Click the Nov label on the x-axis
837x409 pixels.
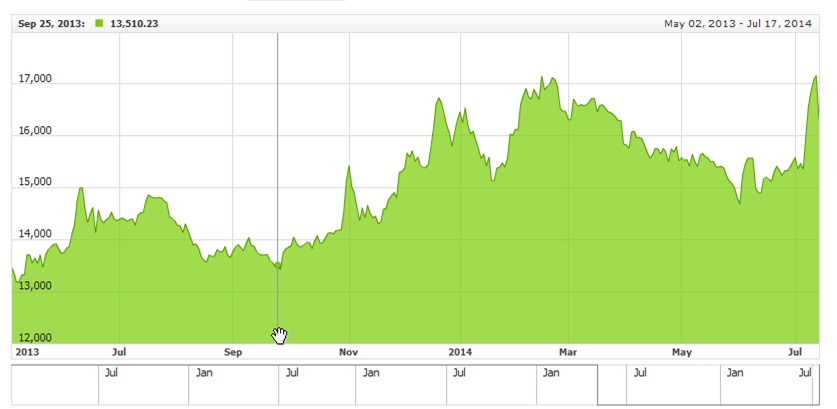click(x=349, y=352)
